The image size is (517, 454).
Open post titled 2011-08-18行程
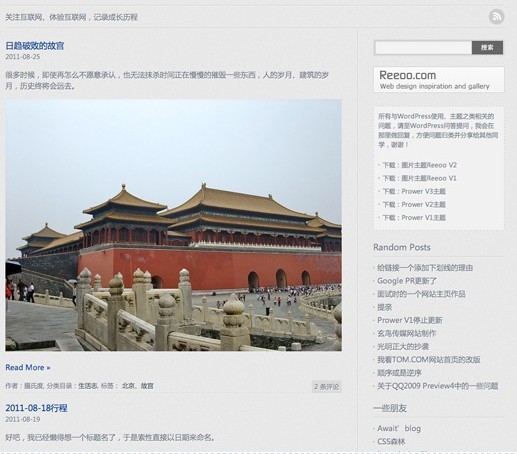pyautogui.click(x=36, y=408)
